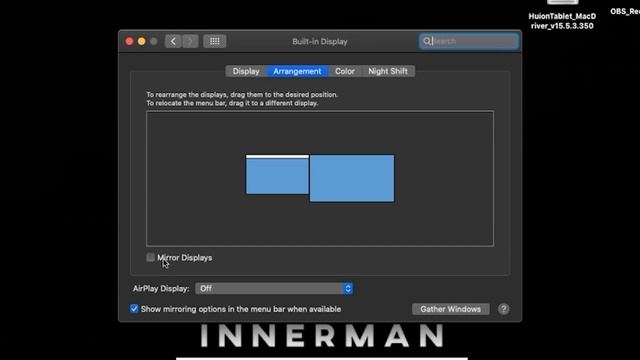Close the Built-in Display window
Image resolution: width=640 pixels, height=360 pixels.
[x=129, y=41]
